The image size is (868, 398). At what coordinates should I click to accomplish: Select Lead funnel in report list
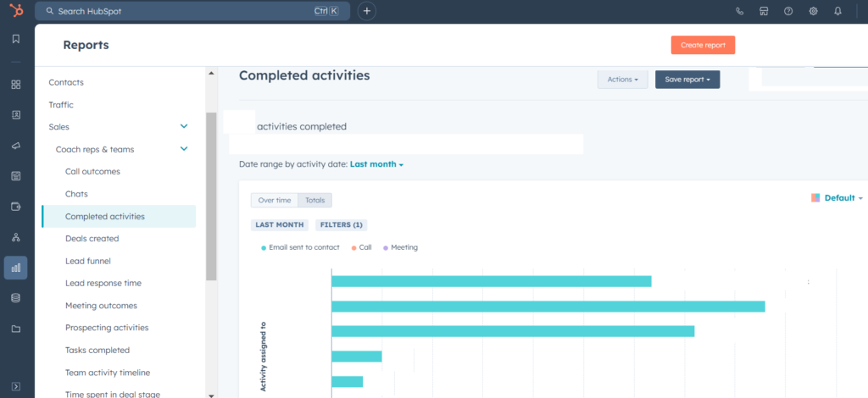87,261
